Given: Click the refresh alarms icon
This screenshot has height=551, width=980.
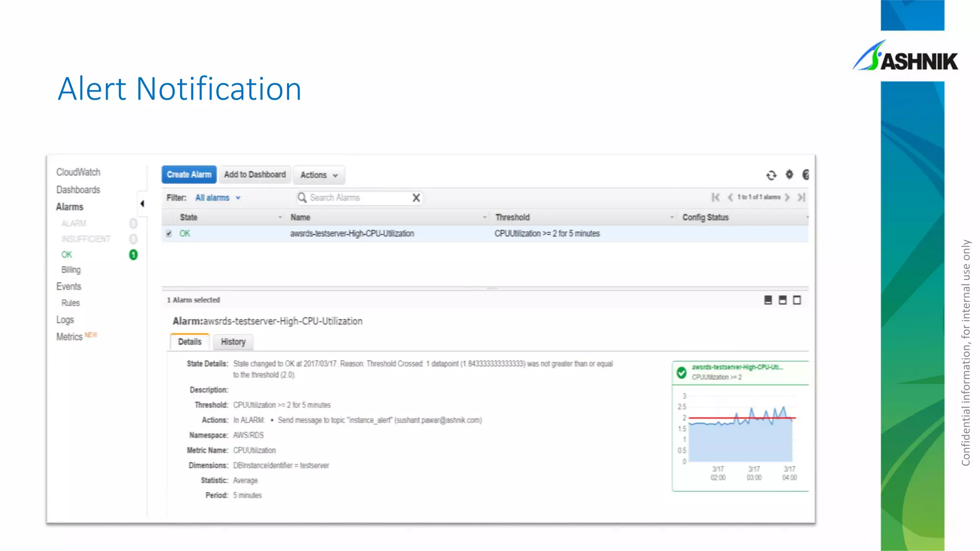Looking at the screenshot, I should 771,176.
